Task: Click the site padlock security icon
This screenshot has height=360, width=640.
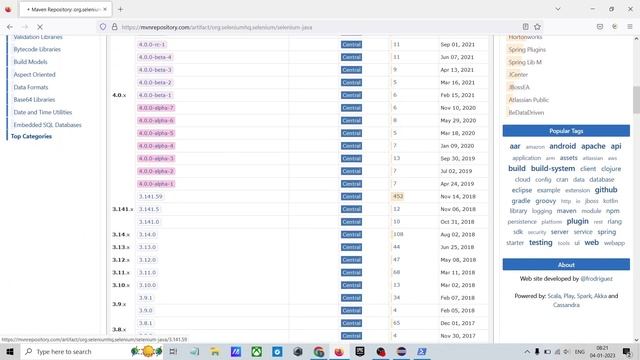Action: coord(114,27)
